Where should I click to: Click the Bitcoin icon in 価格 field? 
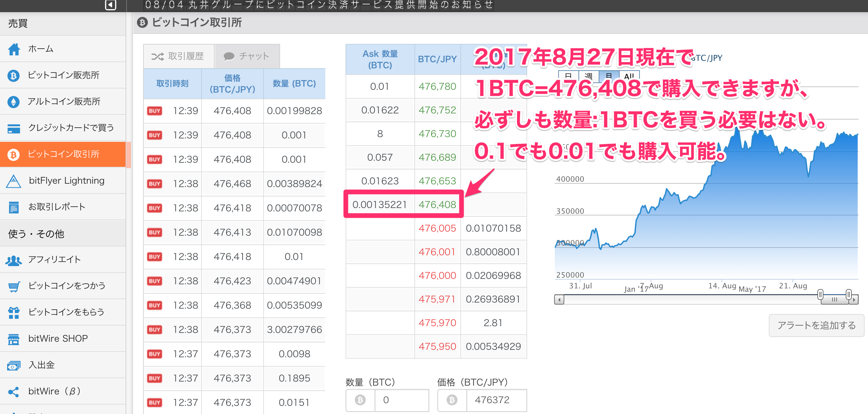tap(452, 400)
